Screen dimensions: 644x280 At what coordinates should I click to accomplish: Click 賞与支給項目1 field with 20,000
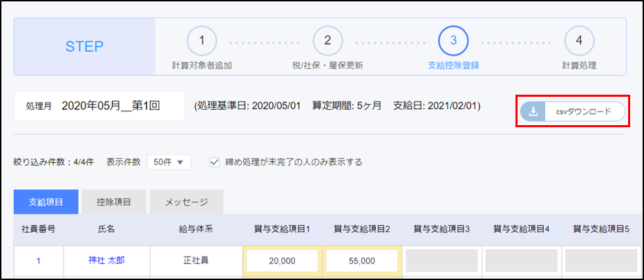282,261
